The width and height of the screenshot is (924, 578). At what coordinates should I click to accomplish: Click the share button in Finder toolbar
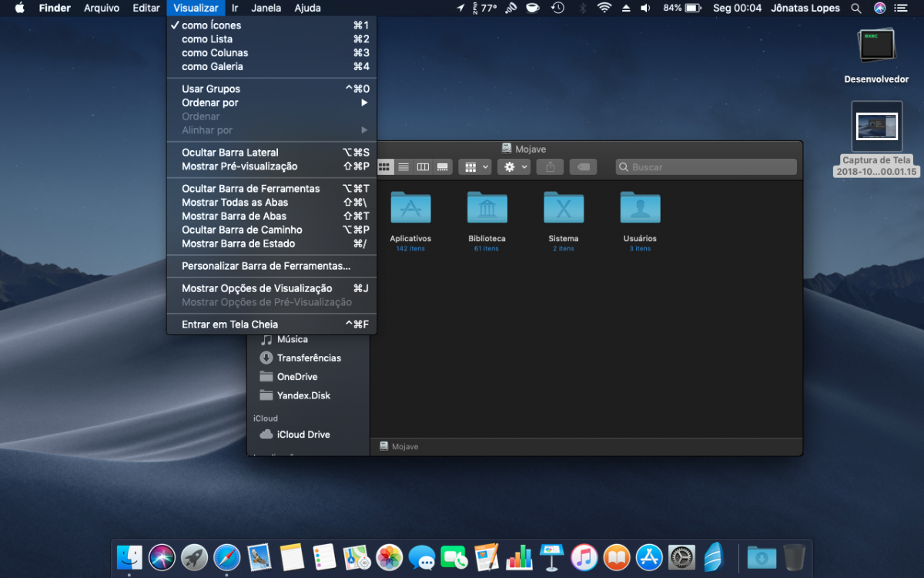click(x=551, y=167)
